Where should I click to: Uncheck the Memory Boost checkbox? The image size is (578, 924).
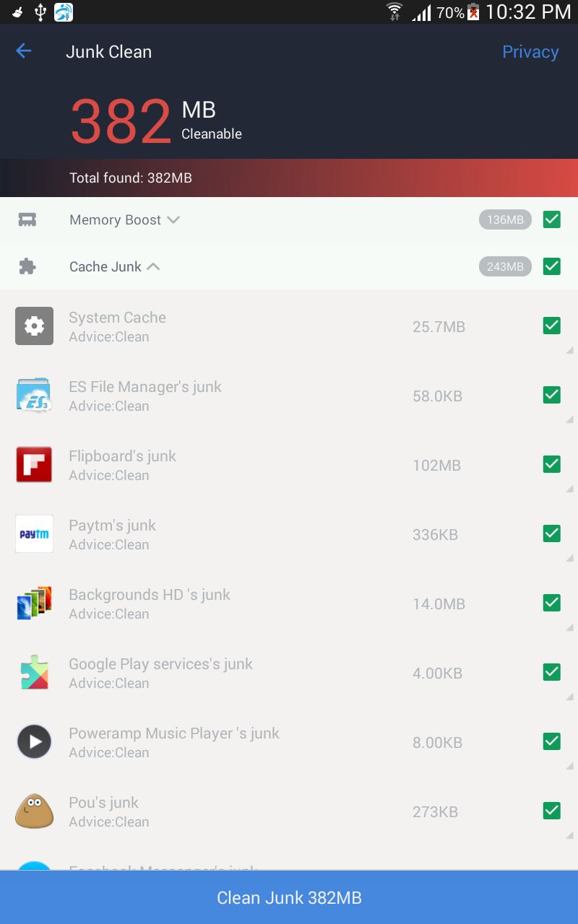pos(552,219)
